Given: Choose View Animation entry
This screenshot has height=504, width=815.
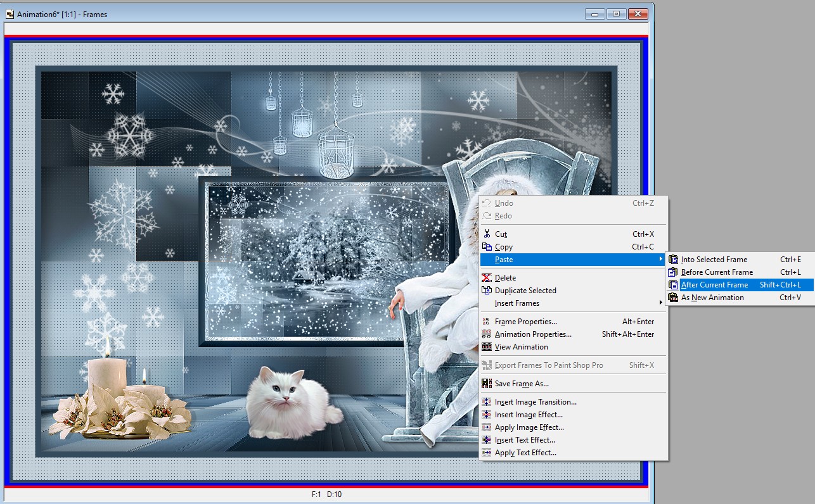Looking at the screenshot, I should (x=572, y=347).
